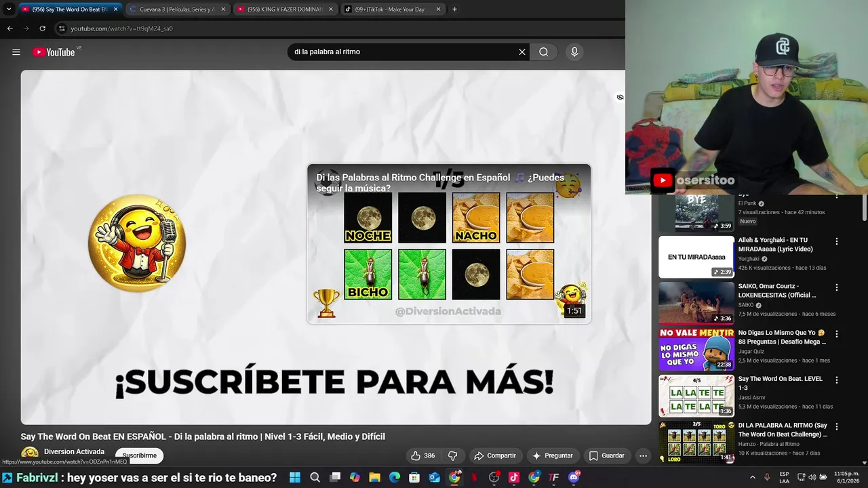
Task: Open options for DI LA PALABRA AL RITMO video
Action: click(836, 427)
